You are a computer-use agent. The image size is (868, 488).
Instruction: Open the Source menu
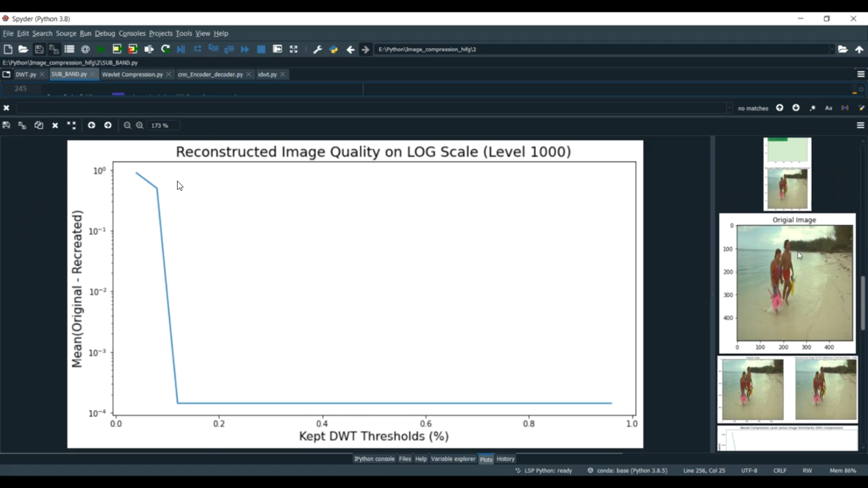66,34
